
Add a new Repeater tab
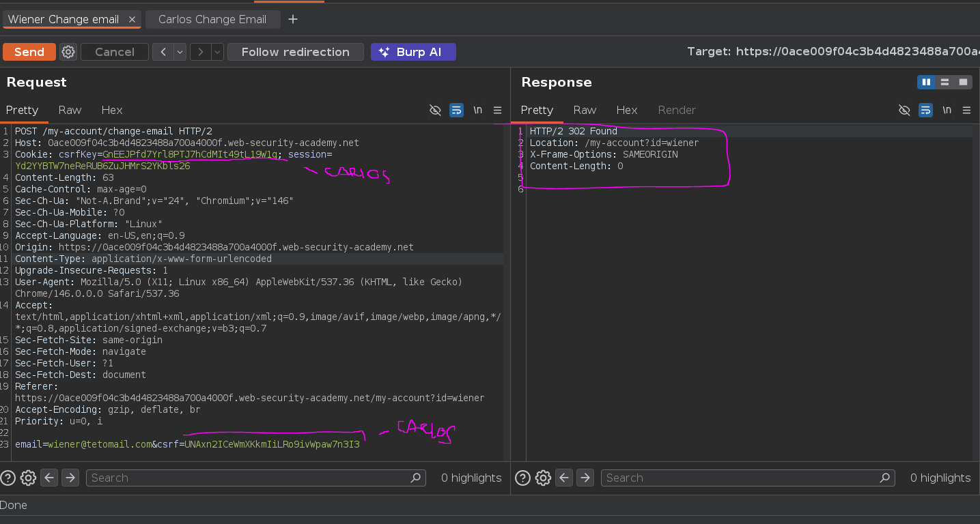coord(293,19)
